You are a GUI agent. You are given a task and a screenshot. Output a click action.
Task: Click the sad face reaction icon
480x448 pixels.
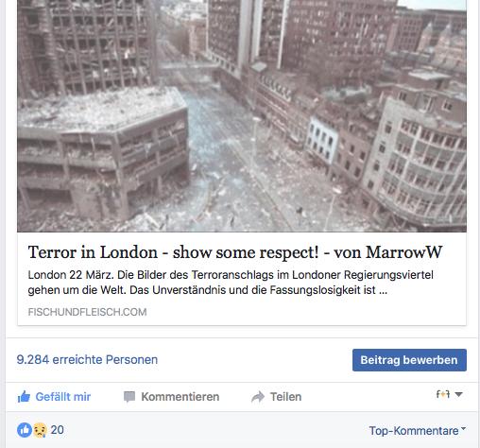(x=40, y=430)
